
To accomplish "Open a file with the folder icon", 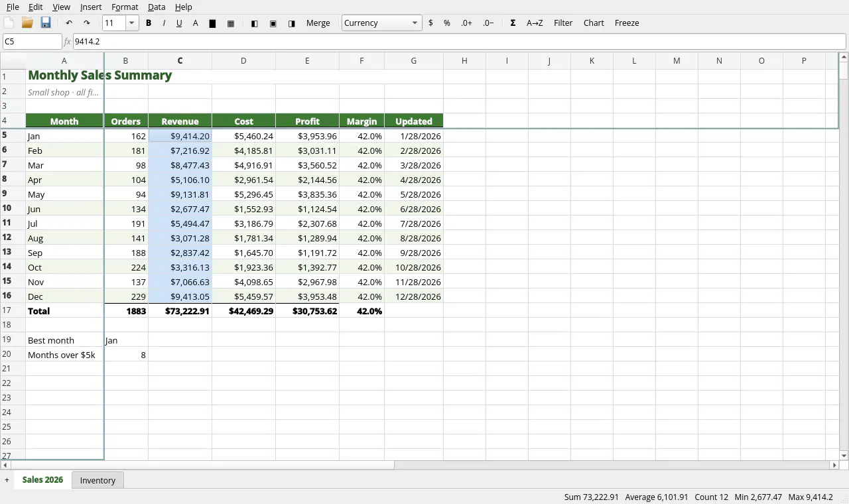I will coord(27,23).
